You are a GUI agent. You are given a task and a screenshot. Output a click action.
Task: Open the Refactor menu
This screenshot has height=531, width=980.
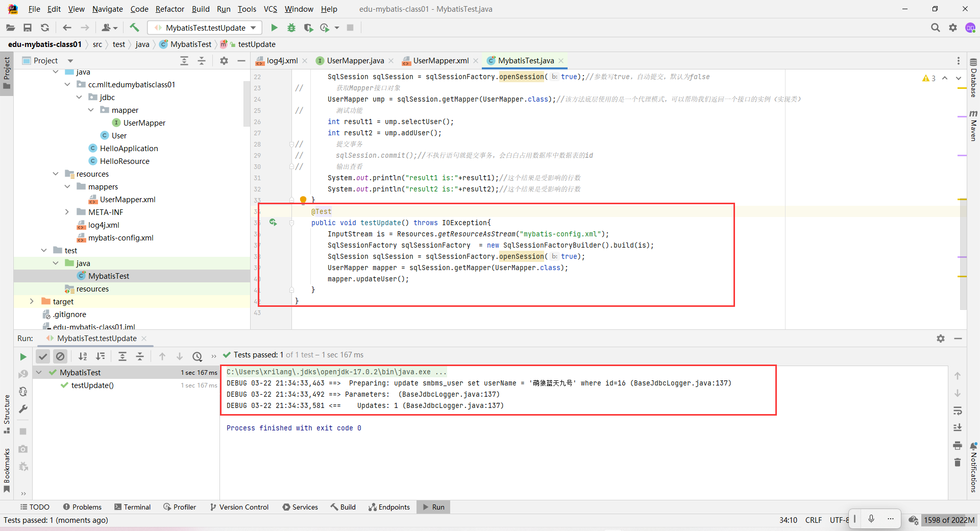click(x=169, y=9)
